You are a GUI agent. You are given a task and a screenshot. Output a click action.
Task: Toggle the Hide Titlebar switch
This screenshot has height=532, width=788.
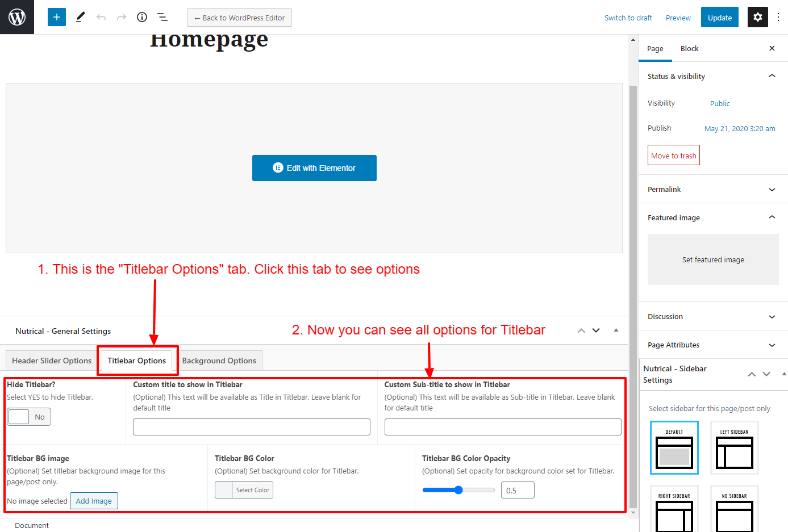click(29, 417)
